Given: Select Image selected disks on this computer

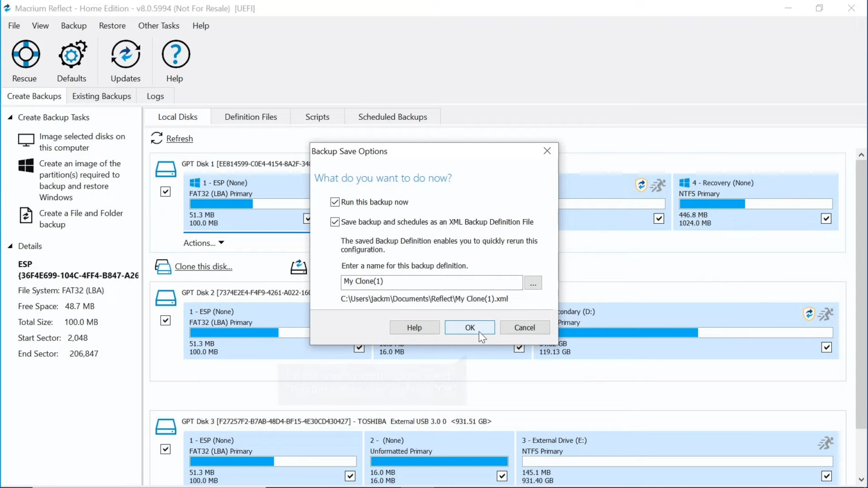Looking at the screenshot, I should pyautogui.click(x=83, y=142).
